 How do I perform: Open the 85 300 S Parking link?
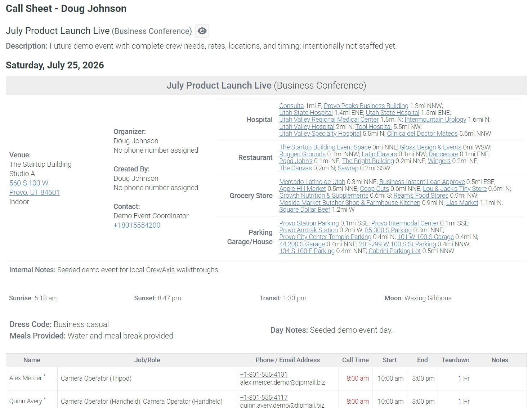(388, 230)
